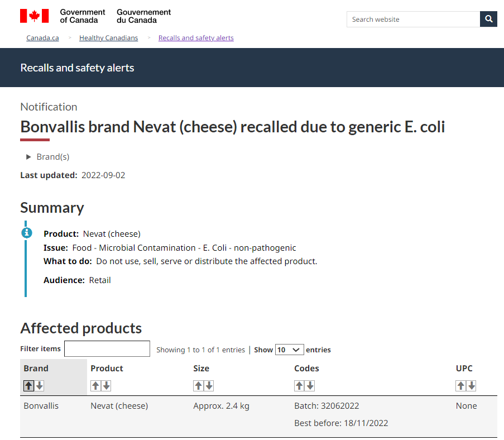
Task: Click the Search website field
Action: (x=414, y=19)
